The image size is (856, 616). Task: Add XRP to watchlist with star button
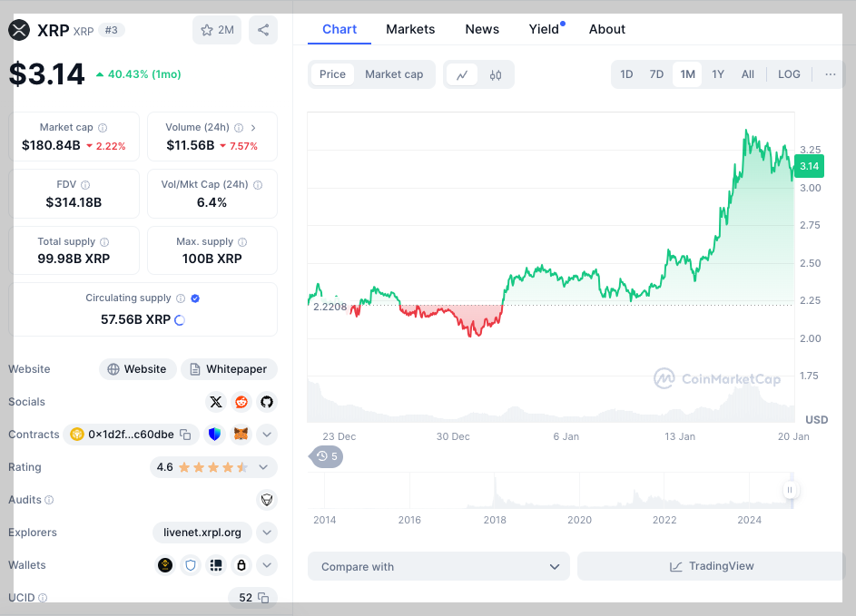217,30
